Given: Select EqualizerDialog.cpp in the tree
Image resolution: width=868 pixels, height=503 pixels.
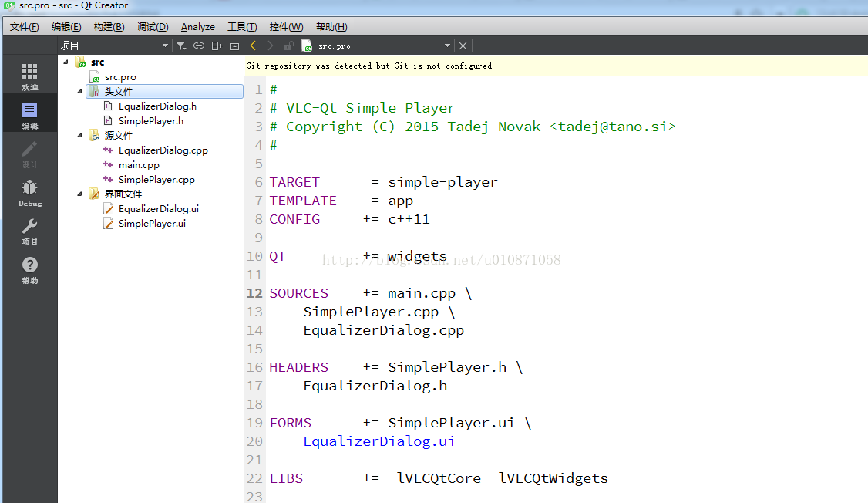Looking at the screenshot, I should (163, 150).
